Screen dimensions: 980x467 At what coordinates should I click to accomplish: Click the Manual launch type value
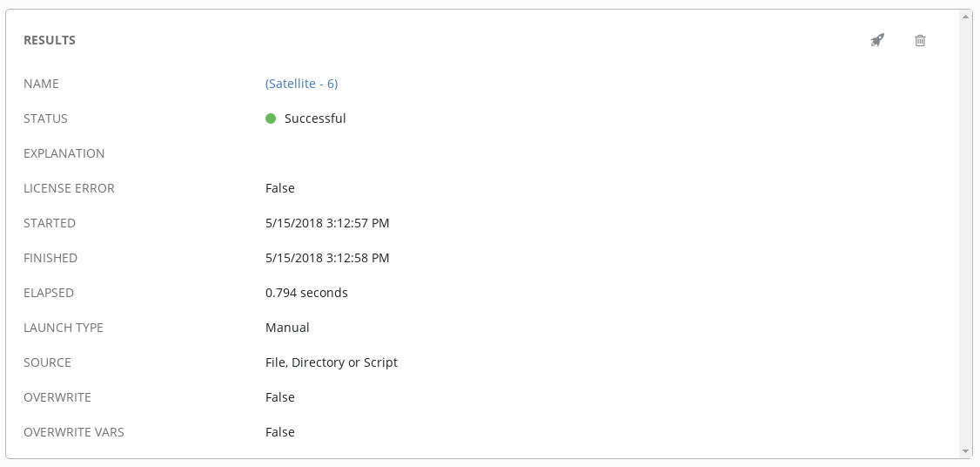287,328
